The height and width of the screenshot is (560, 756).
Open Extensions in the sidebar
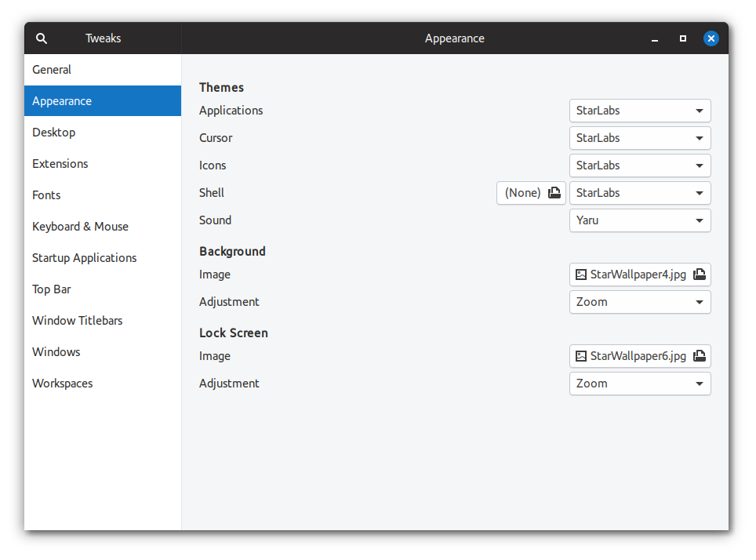pos(103,164)
